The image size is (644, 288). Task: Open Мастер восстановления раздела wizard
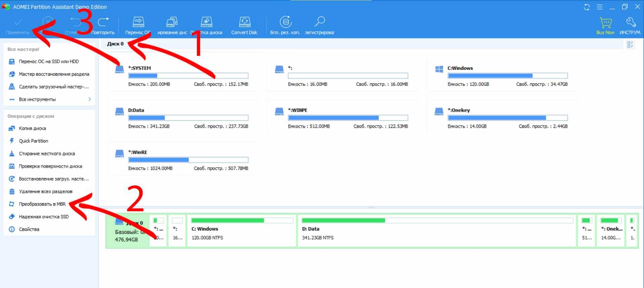point(49,74)
